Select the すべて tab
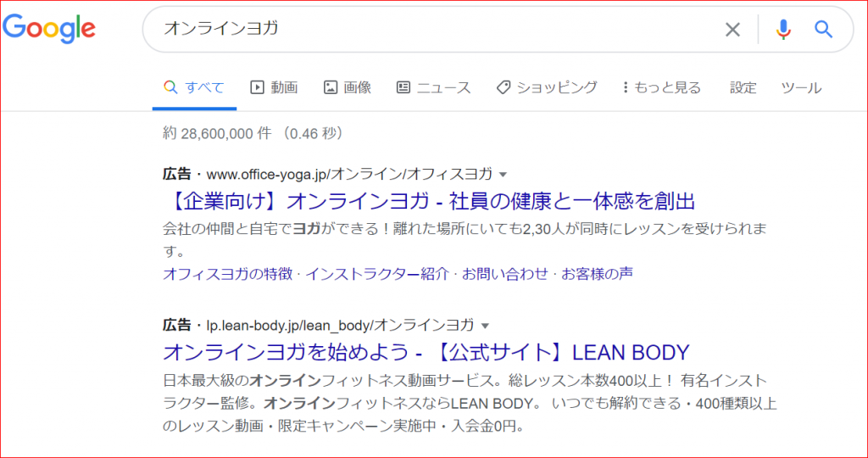868x458 pixels. coord(194,87)
